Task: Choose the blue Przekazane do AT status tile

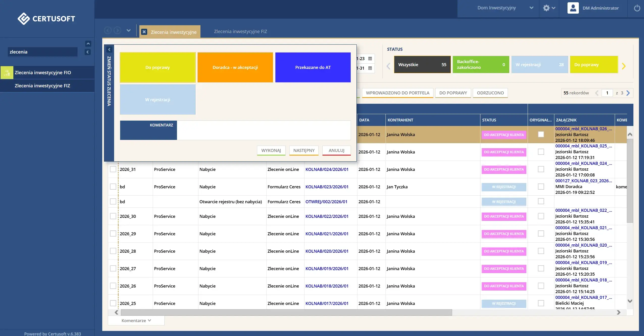Action: click(313, 67)
